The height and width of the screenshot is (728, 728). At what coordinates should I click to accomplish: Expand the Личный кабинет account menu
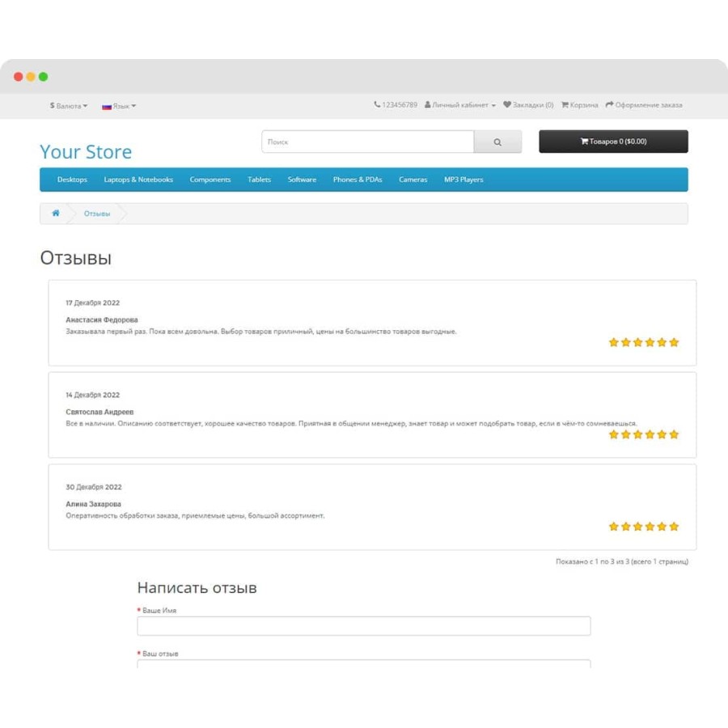point(460,105)
